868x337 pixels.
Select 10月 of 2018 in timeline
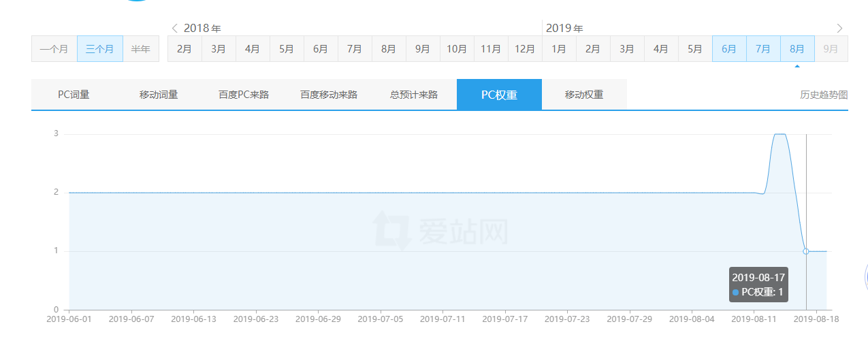pos(457,49)
